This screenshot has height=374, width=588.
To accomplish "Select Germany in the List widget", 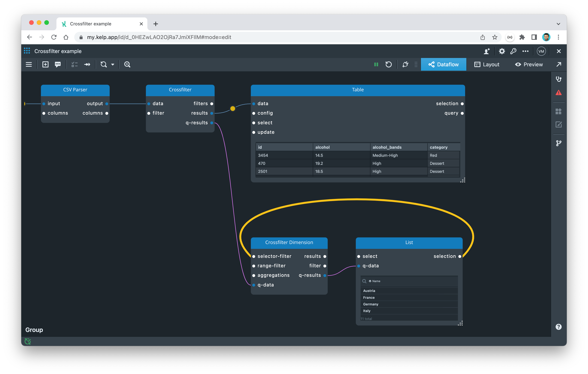I will coord(371,304).
